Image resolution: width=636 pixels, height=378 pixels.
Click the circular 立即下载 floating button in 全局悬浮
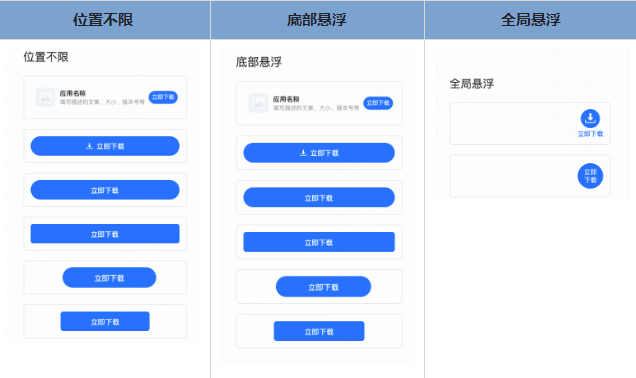pyautogui.click(x=590, y=176)
